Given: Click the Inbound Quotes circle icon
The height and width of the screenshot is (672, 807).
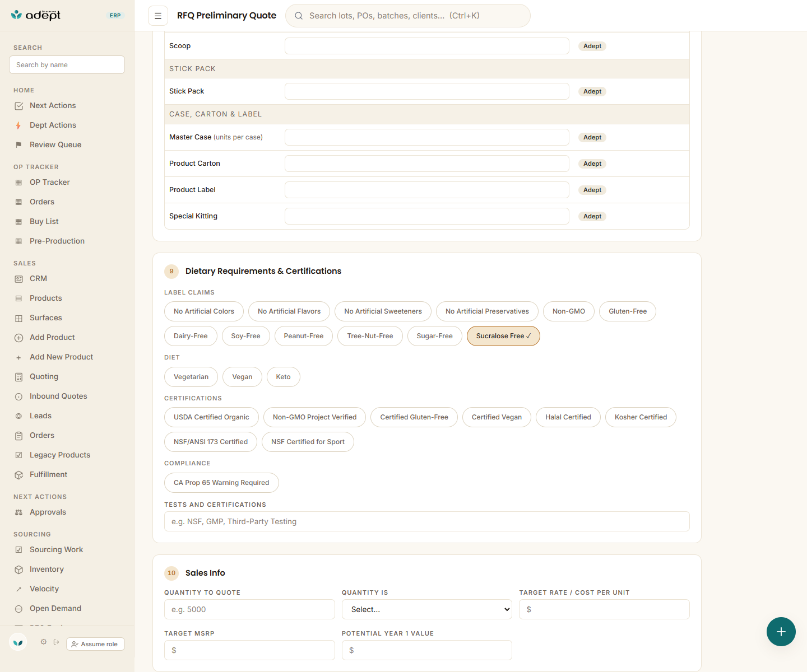Looking at the screenshot, I should click(x=18, y=396).
